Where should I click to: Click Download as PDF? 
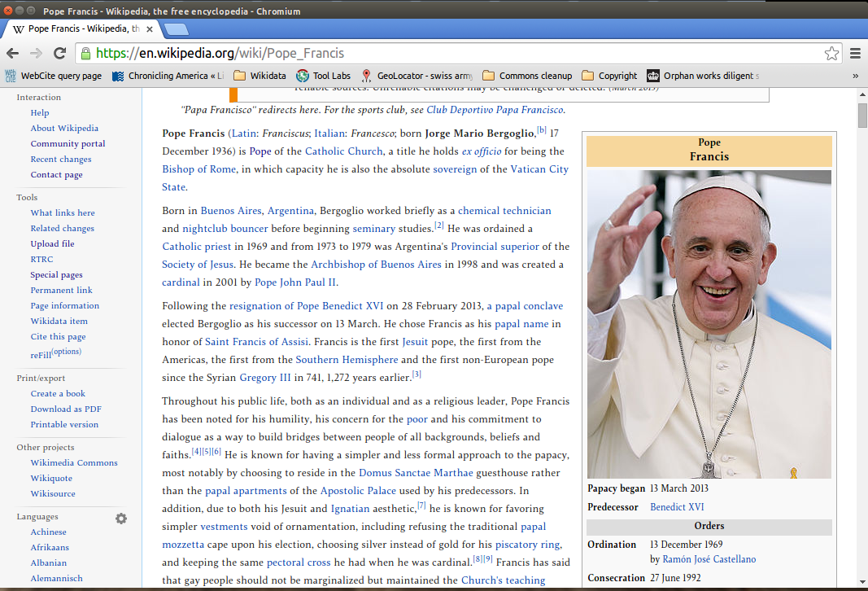(x=66, y=409)
